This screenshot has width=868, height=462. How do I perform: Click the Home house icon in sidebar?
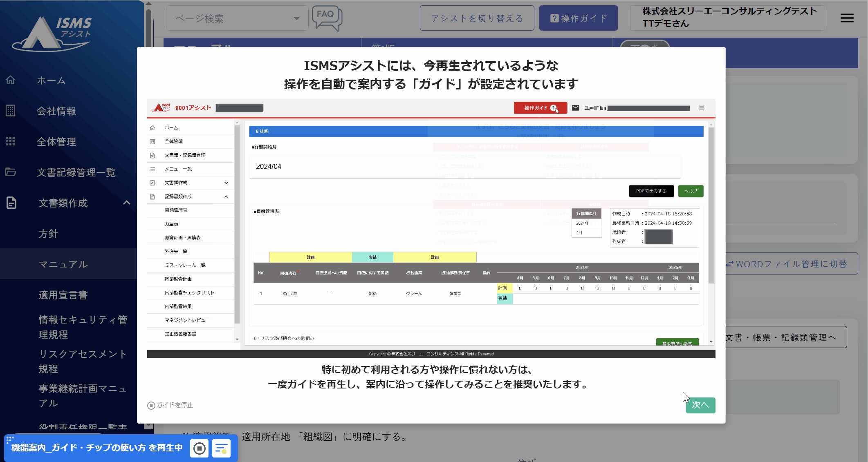pyautogui.click(x=11, y=80)
